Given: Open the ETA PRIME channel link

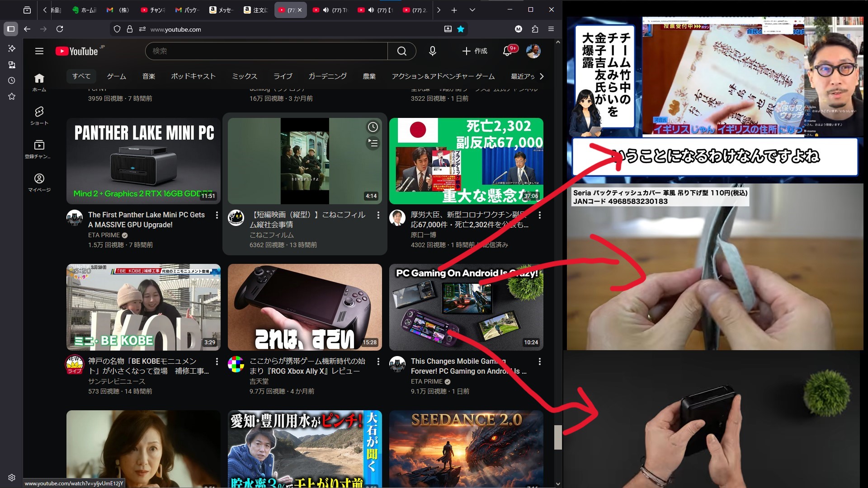Looking at the screenshot, I should click(x=104, y=235).
